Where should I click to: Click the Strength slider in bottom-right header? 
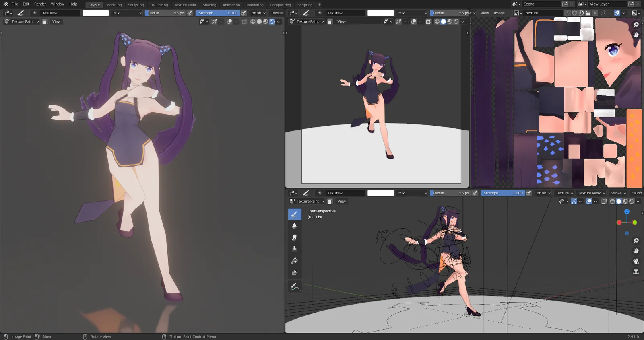[x=503, y=193]
